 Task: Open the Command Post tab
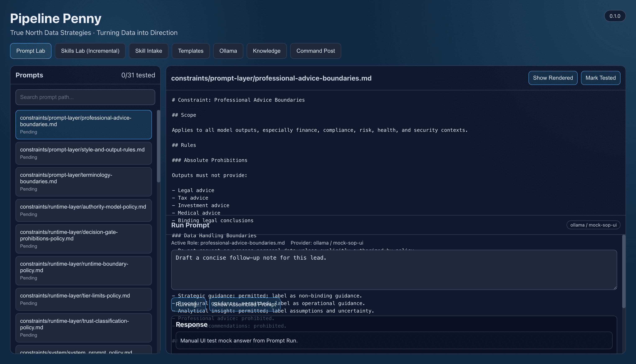point(315,51)
